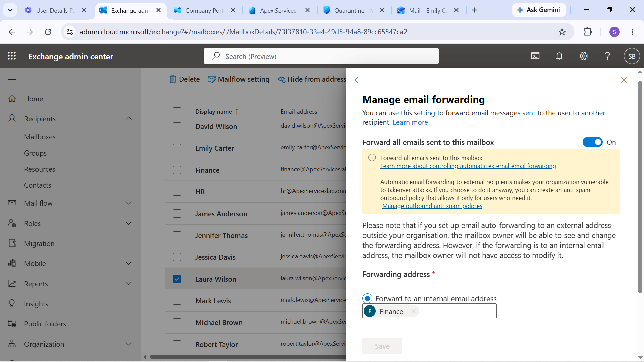644x362 pixels.
Task: Expand the Organization section
Action: [x=129, y=344]
